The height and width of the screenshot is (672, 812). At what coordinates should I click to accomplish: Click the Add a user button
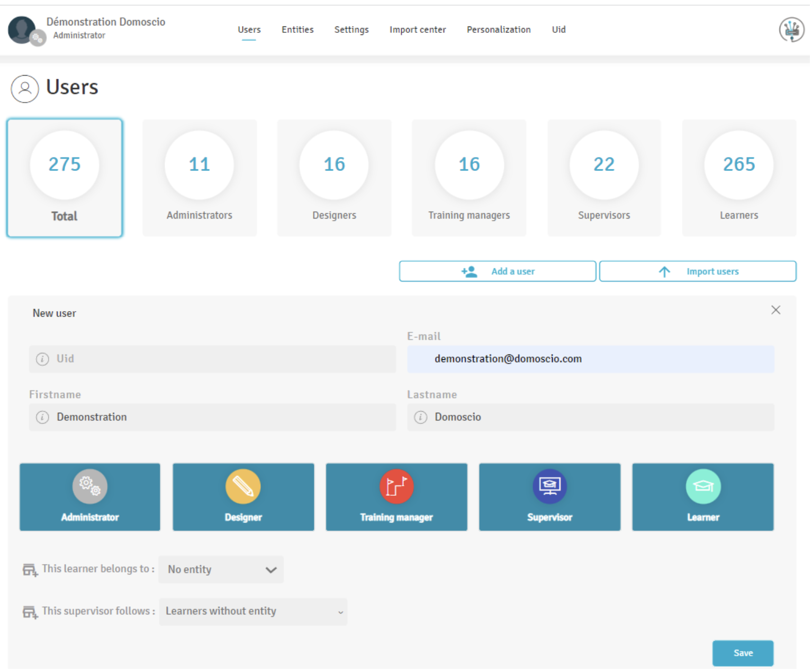pos(499,272)
